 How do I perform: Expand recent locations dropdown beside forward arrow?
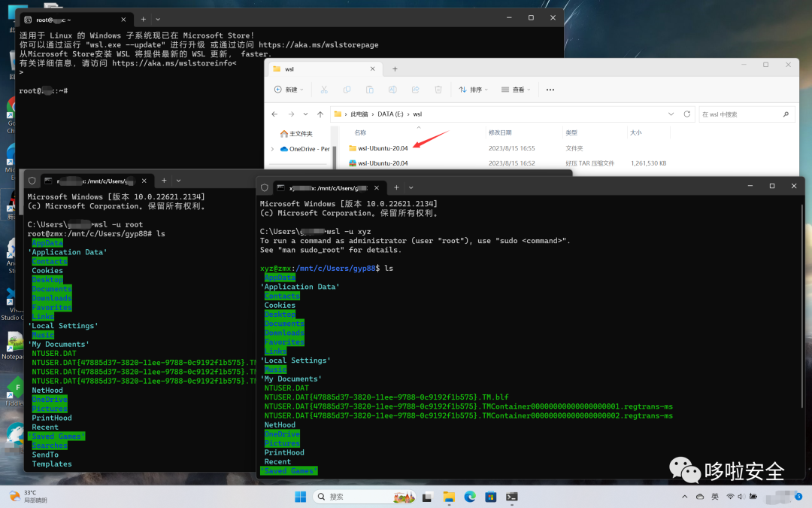[x=305, y=114]
